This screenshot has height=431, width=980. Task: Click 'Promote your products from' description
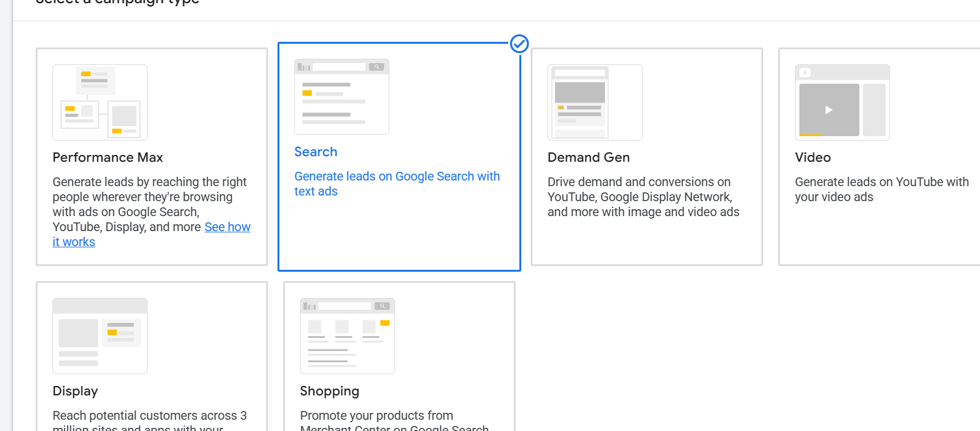(376, 415)
